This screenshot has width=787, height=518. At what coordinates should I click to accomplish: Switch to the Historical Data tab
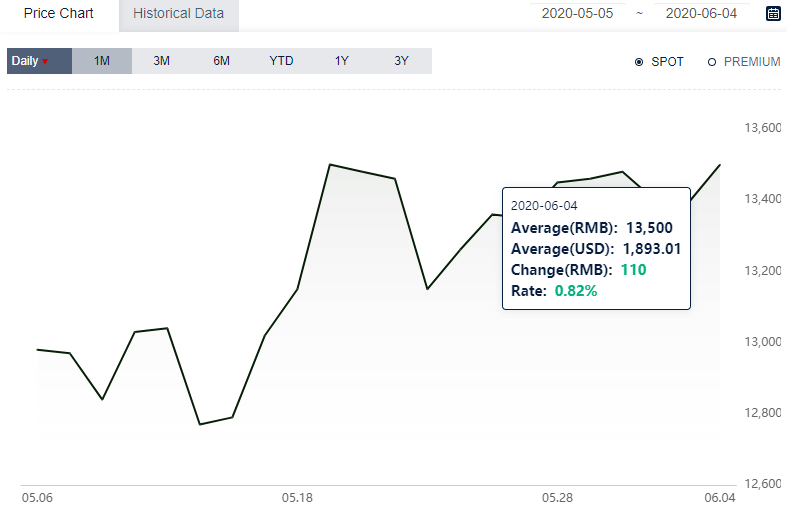[x=179, y=14]
